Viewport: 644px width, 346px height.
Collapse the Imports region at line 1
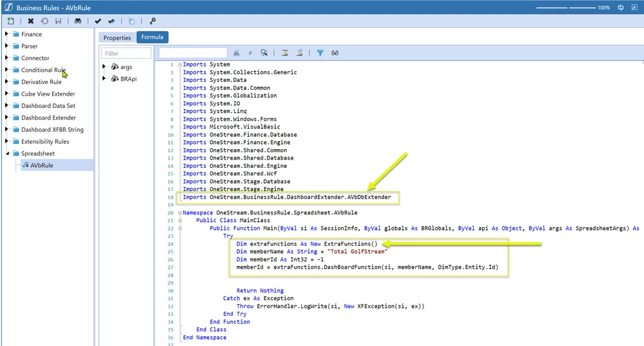pos(180,65)
